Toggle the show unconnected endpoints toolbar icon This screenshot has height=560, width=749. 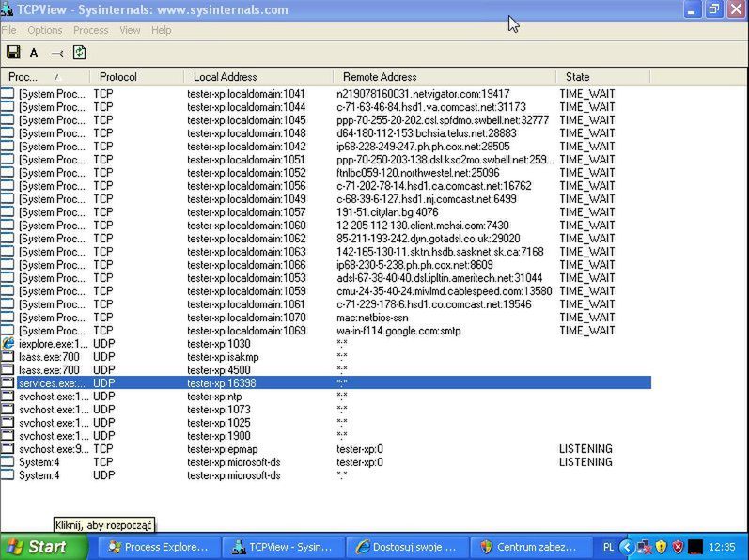coord(56,54)
